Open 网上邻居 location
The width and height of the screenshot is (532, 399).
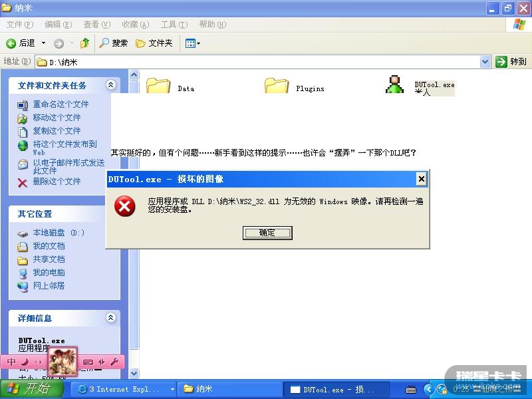[x=49, y=286]
